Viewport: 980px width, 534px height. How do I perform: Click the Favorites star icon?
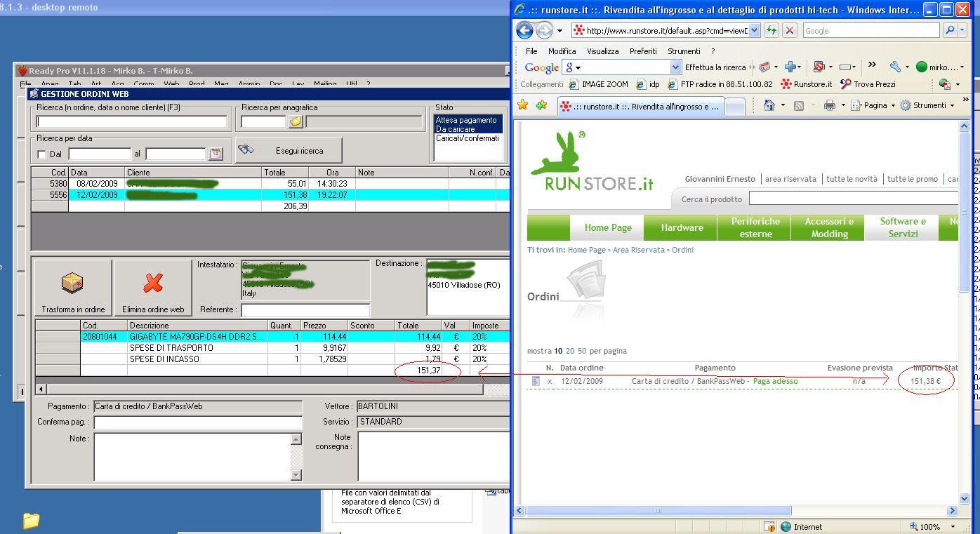[x=523, y=105]
